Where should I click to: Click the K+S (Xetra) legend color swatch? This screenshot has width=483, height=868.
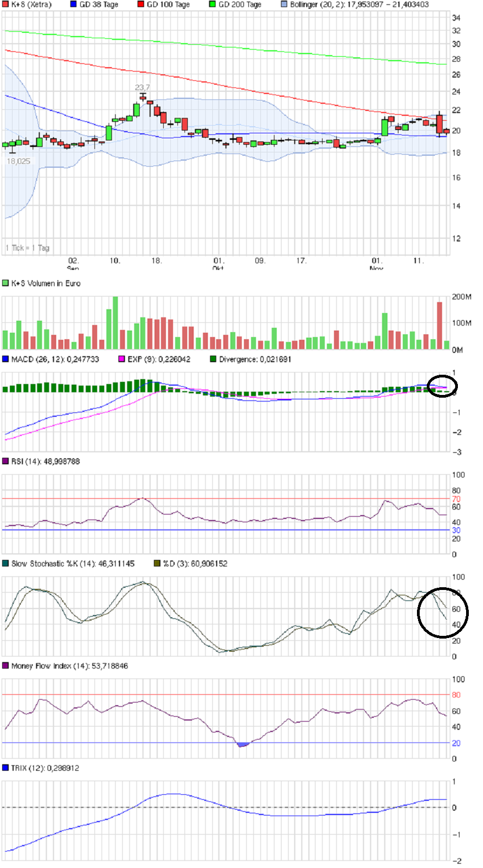point(5,4)
